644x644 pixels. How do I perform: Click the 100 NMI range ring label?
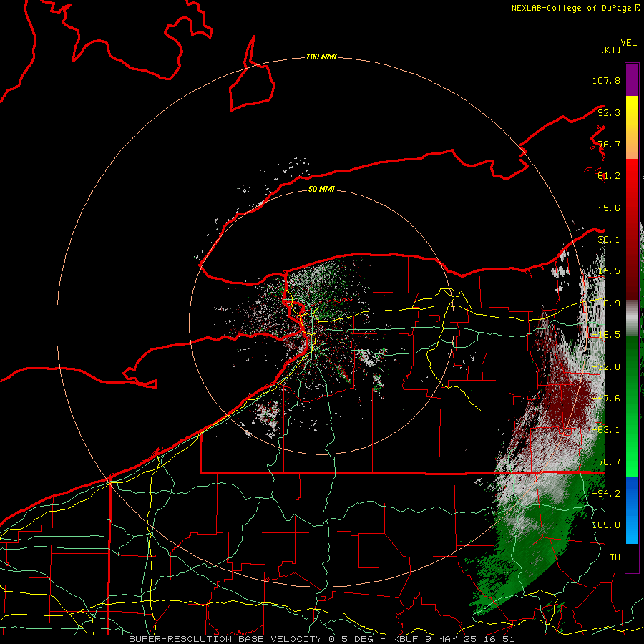pos(321,57)
